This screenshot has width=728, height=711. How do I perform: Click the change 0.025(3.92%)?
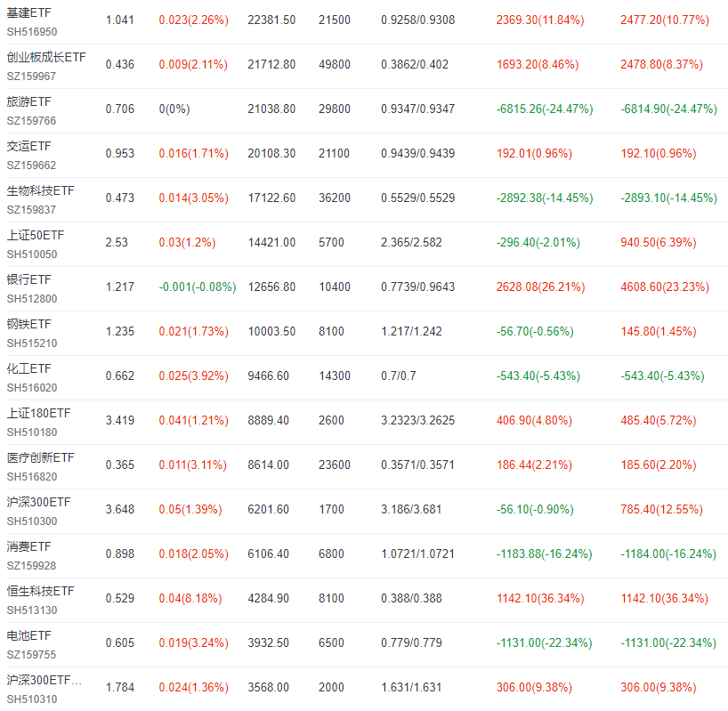pyautogui.click(x=194, y=376)
